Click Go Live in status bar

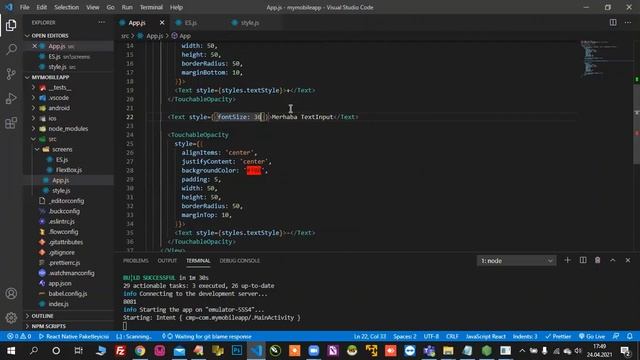pyautogui.click(x=592, y=336)
